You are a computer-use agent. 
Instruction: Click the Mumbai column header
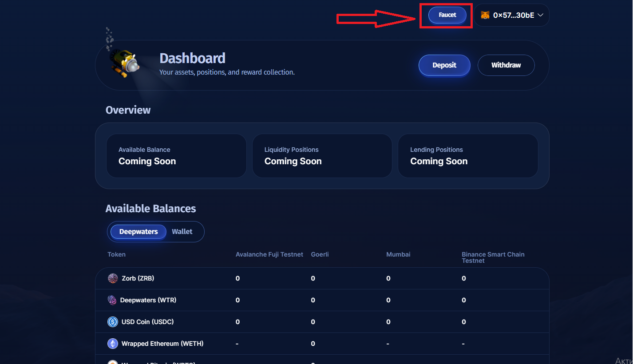pos(398,254)
